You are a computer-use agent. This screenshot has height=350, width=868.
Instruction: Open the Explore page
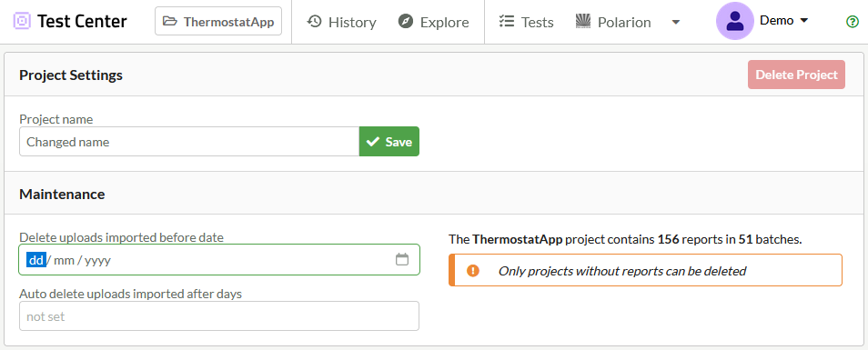coord(433,22)
